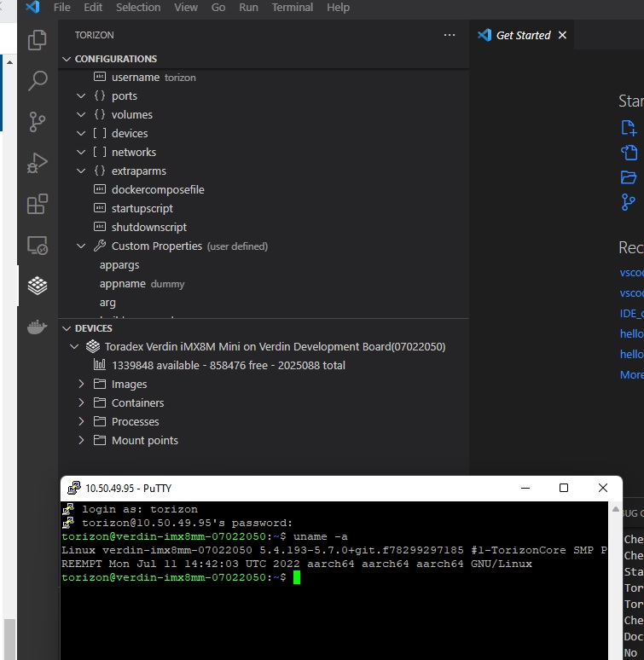Click the More... recent link
Screen dimensions: 644x660
631,374
